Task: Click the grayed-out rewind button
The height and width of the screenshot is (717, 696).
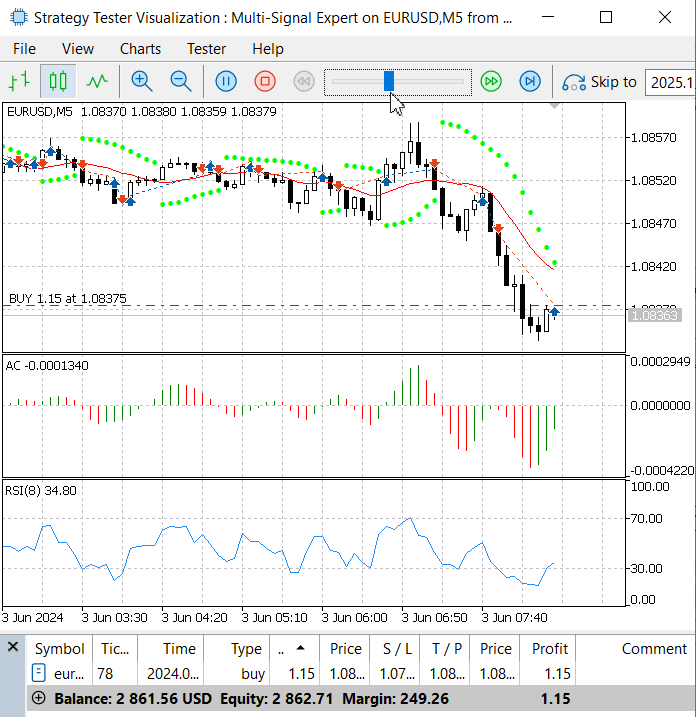Action: [304, 81]
